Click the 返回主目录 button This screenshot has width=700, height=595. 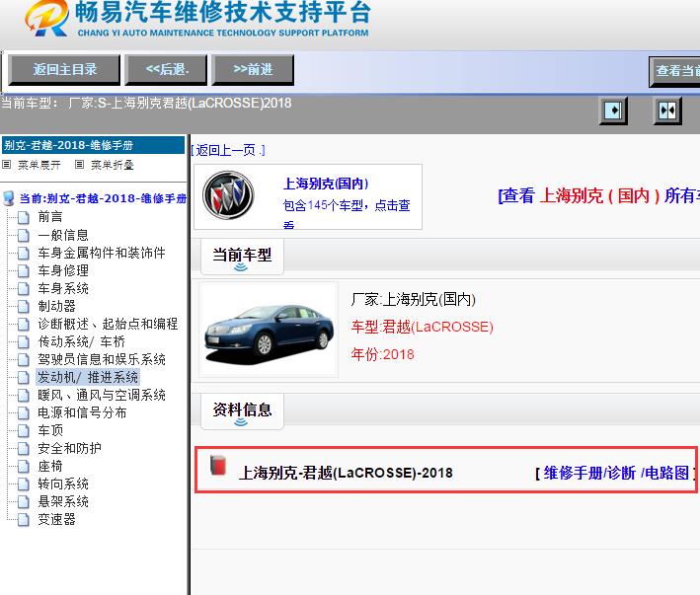(64, 70)
